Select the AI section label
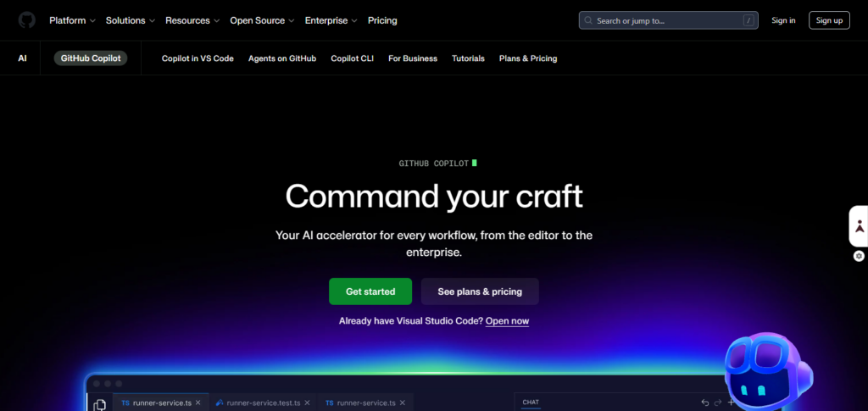 [22, 58]
